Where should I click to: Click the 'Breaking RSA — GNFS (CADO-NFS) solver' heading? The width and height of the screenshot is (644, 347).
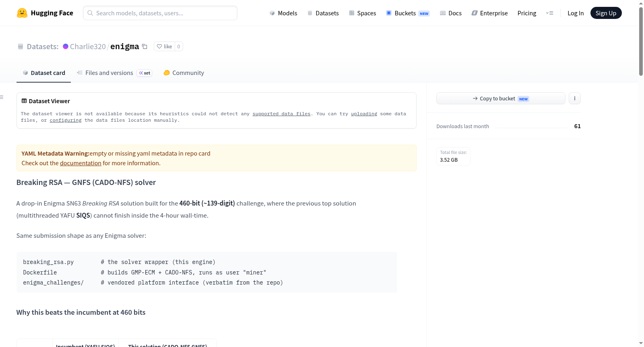(86, 182)
